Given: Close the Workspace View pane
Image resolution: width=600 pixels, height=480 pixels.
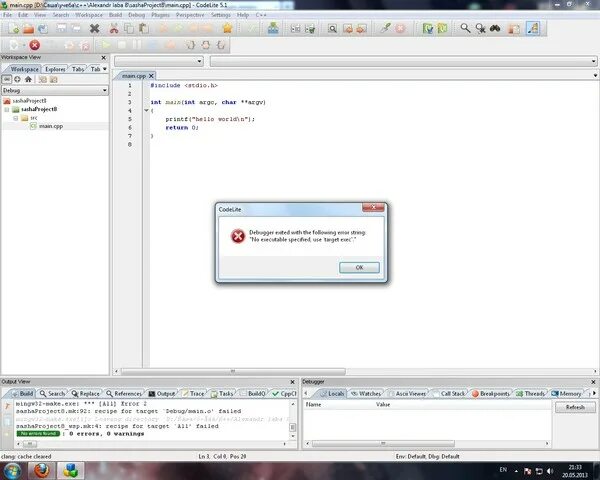Looking at the screenshot, I should 103,57.
